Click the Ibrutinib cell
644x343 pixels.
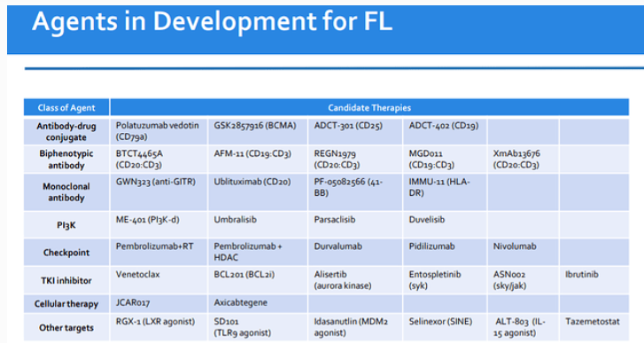(594, 280)
